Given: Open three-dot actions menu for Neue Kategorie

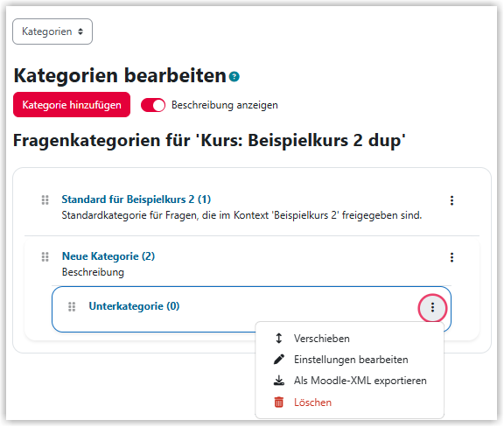Looking at the screenshot, I should (451, 257).
